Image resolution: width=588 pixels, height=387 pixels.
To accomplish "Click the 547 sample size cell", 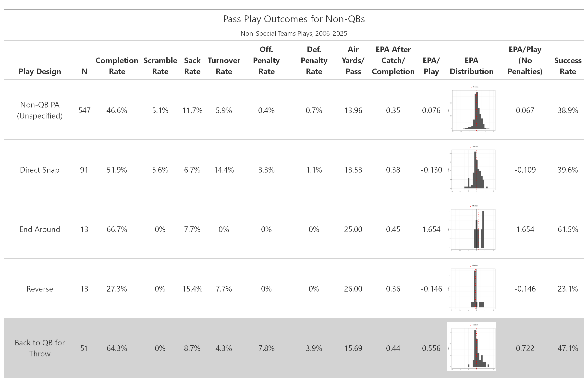I will [84, 110].
